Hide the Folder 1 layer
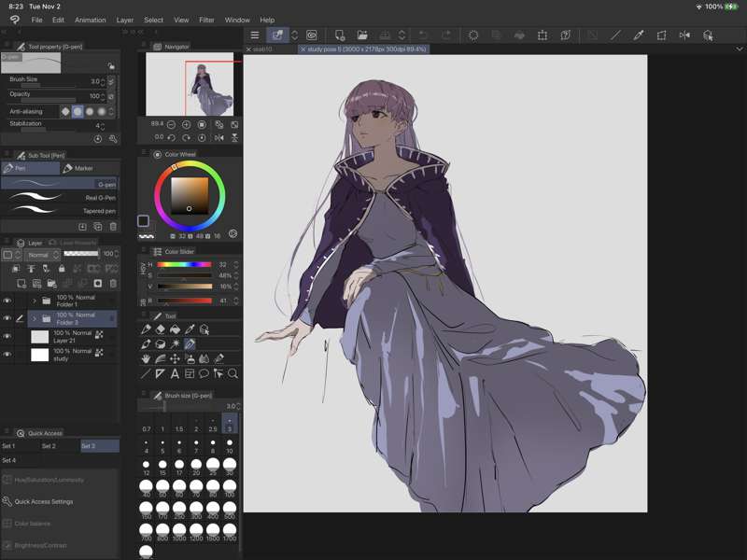This screenshot has width=747, height=560. coord(7,301)
